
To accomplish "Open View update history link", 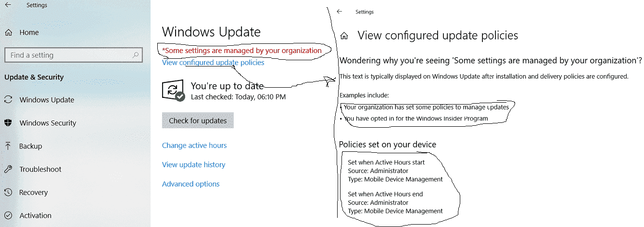I will coord(193,165).
